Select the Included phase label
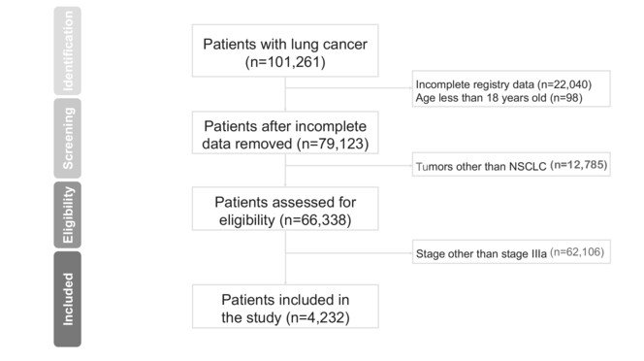 pos(67,299)
